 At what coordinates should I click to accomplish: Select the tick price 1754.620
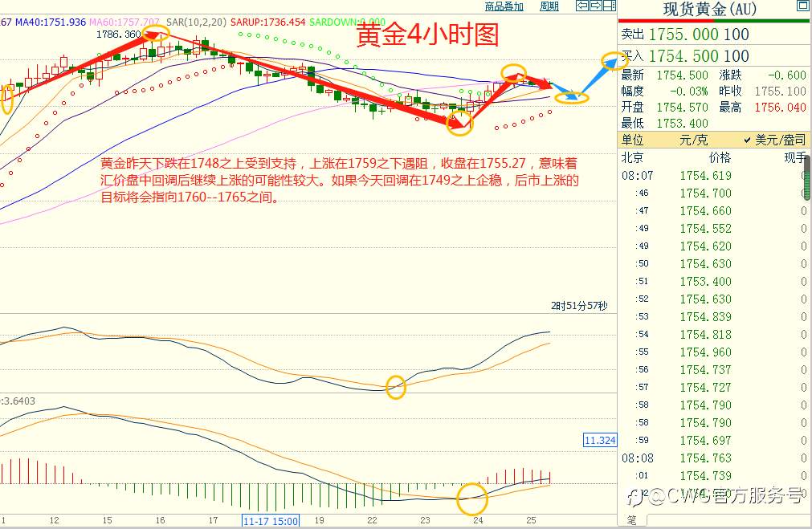pos(705,246)
